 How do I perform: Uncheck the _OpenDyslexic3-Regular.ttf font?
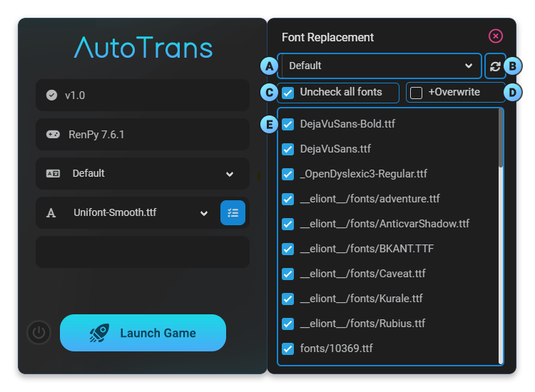(x=288, y=174)
